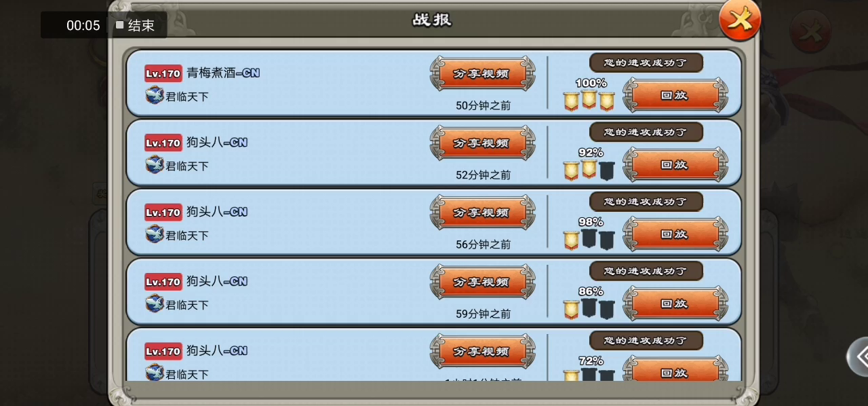Replay the 92% attack battle
The image size is (868, 406).
click(675, 164)
